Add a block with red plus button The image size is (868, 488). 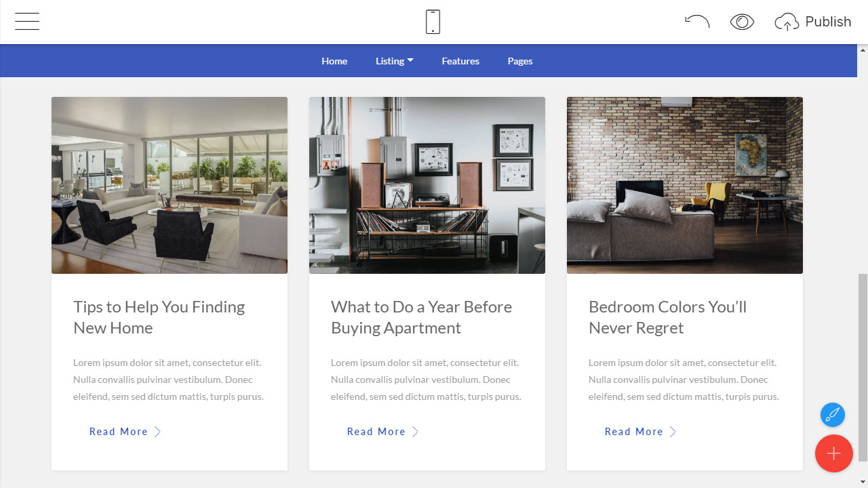(834, 453)
